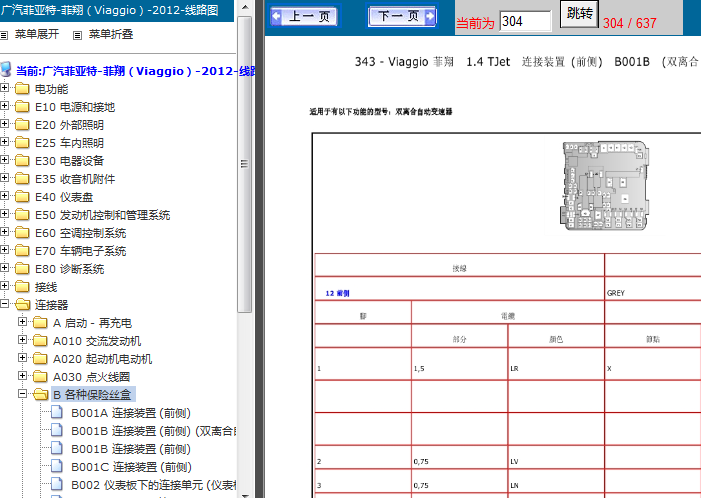Click folder icon of E70 车辆电子系统
This screenshot has height=498, width=701.
pos(22,250)
